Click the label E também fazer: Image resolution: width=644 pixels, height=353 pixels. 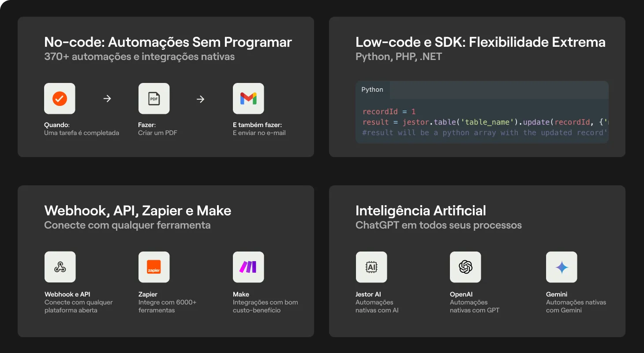tap(257, 125)
